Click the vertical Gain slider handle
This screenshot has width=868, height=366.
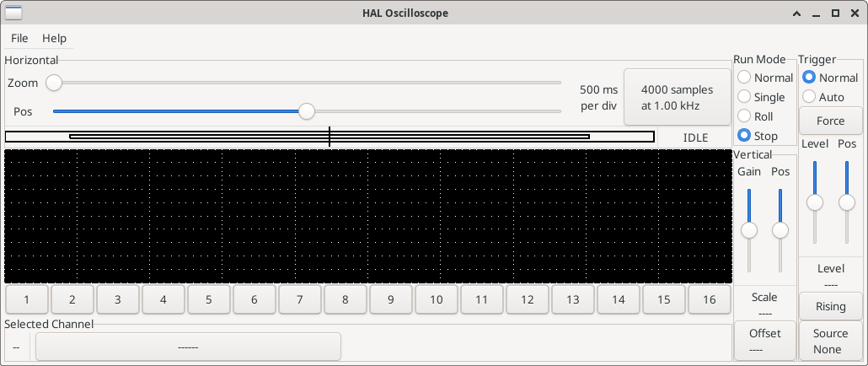[748, 230]
